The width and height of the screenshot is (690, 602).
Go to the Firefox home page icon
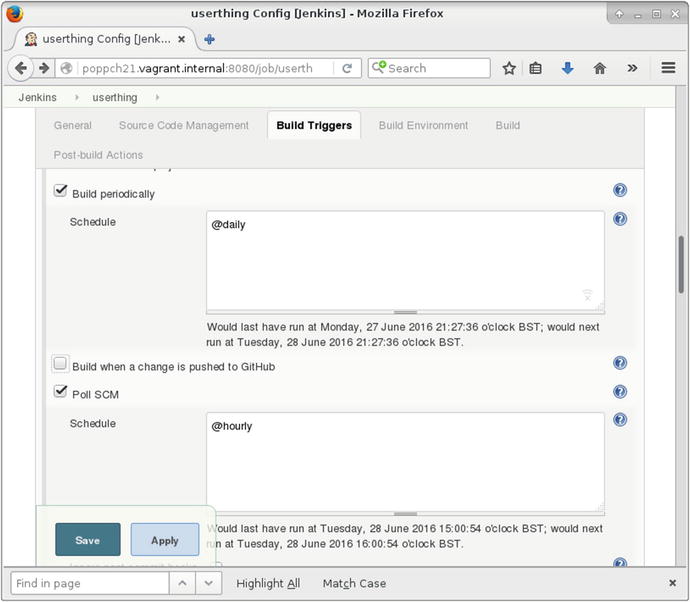tap(600, 68)
